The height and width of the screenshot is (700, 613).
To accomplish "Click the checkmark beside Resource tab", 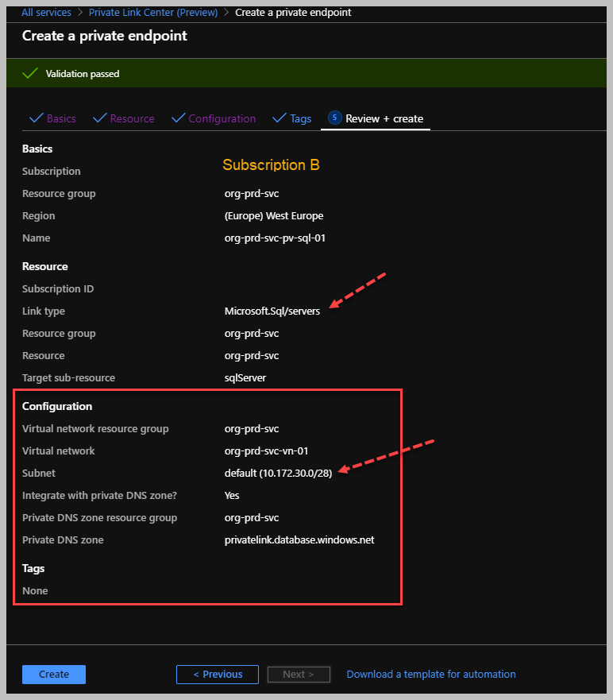I will [x=99, y=118].
